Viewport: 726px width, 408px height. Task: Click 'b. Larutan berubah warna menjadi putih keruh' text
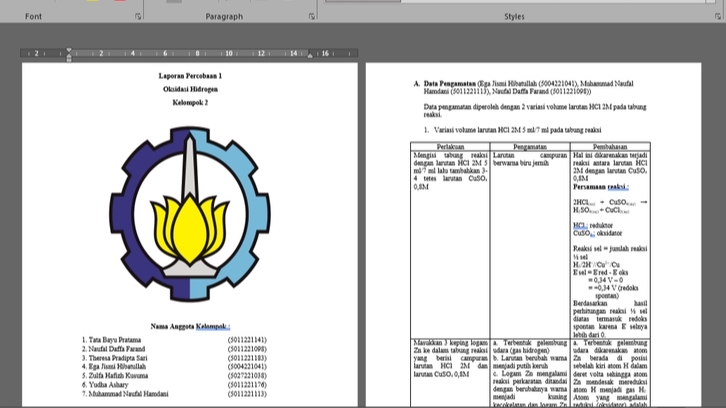pos(530,362)
